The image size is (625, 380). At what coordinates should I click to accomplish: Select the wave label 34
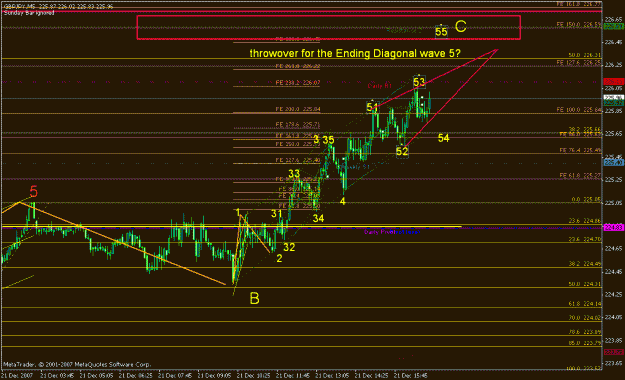(x=318, y=218)
